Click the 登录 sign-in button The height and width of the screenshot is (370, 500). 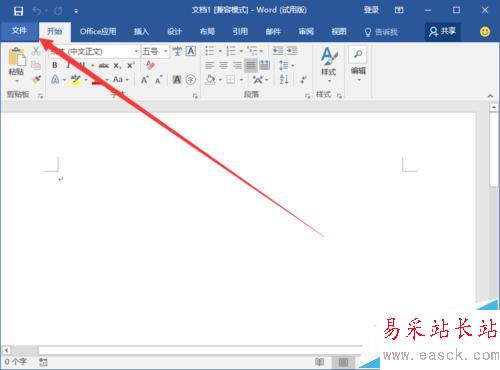click(371, 10)
